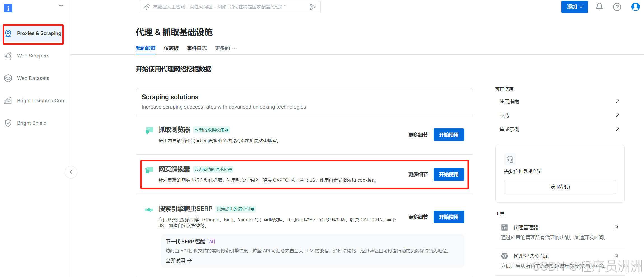Click the 需要任何帮助吗? text

tap(522, 171)
